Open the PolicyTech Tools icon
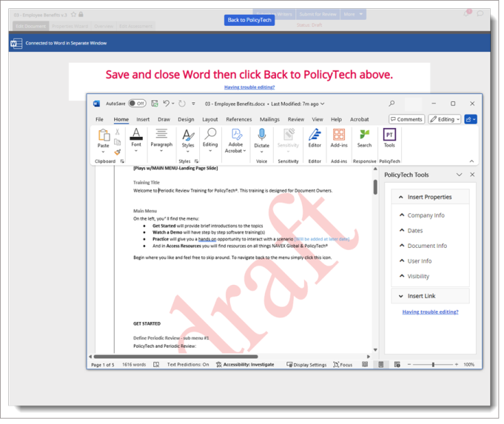The height and width of the screenshot is (424, 504). click(389, 135)
